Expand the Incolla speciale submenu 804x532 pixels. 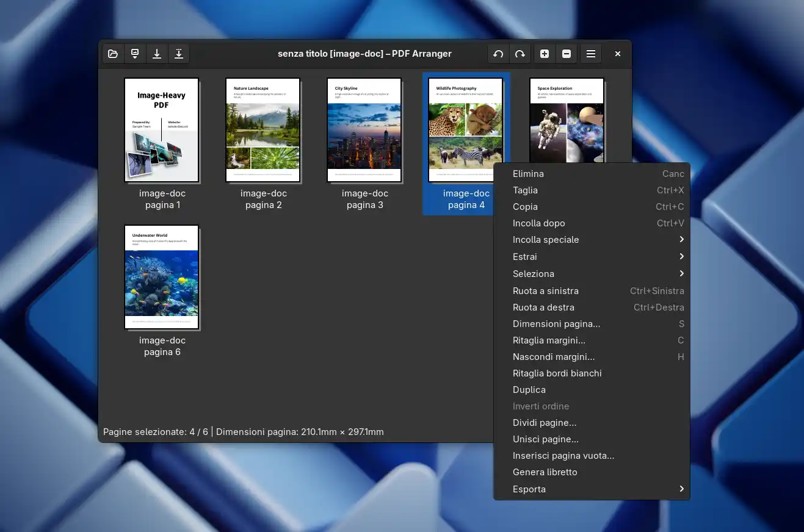tap(545, 240)
